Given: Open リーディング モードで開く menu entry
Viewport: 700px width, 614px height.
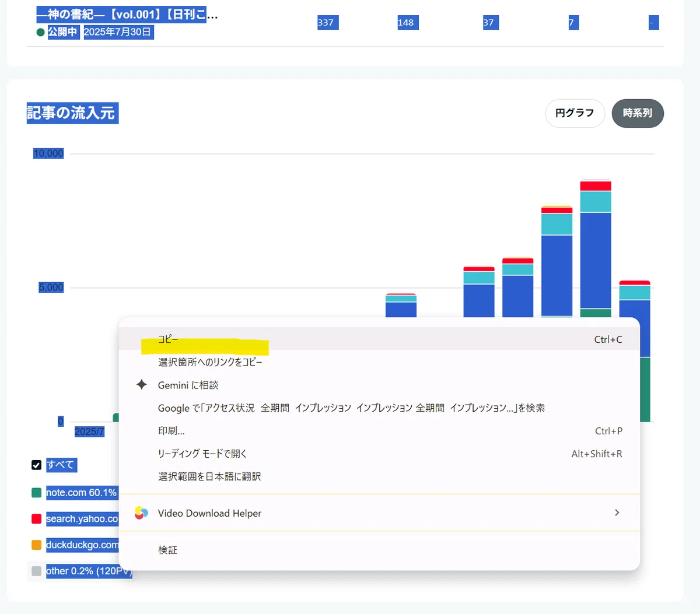Looking at the screenshot, I should click(379, 454).
